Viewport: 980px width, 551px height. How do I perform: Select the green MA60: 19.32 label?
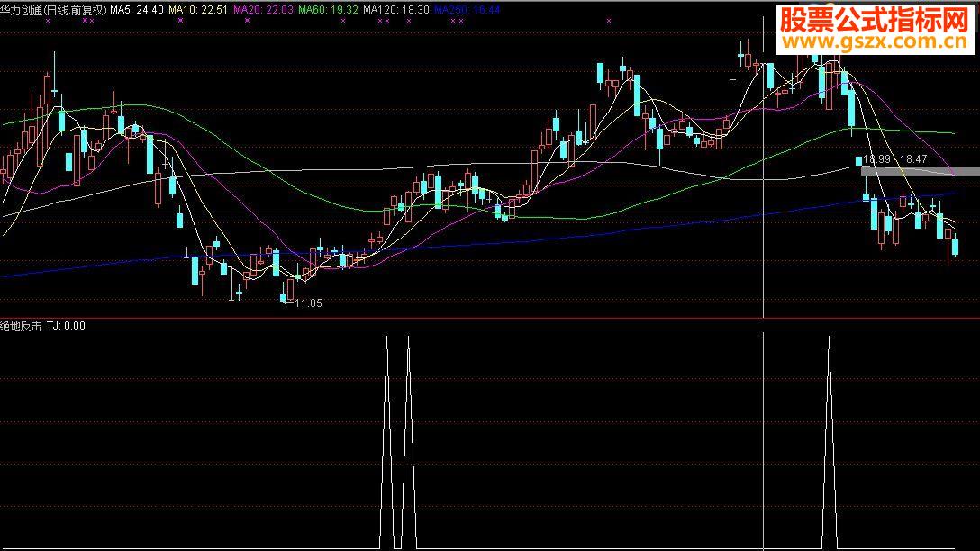coord(328,10)
